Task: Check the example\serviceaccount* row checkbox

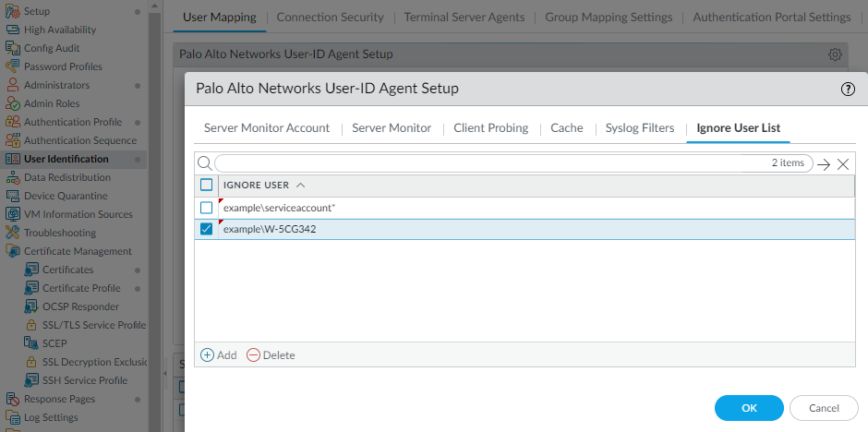Action: coord(207,208)
